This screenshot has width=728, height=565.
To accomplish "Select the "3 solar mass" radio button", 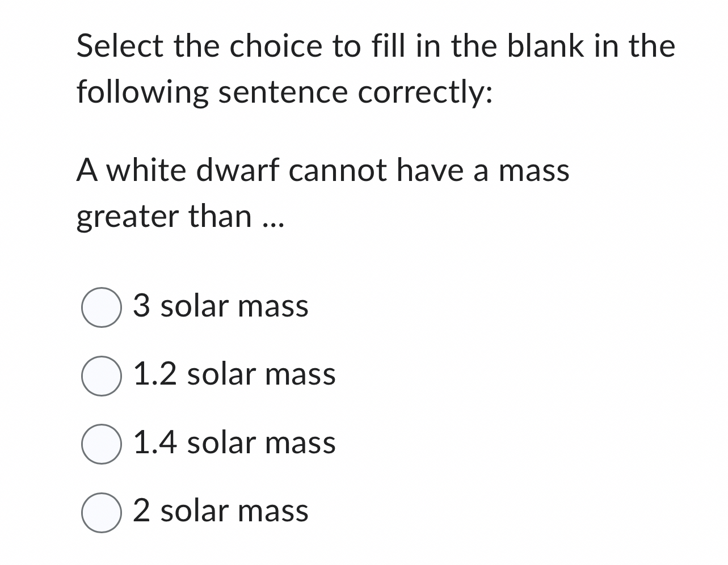I will [x=101, y=306].
